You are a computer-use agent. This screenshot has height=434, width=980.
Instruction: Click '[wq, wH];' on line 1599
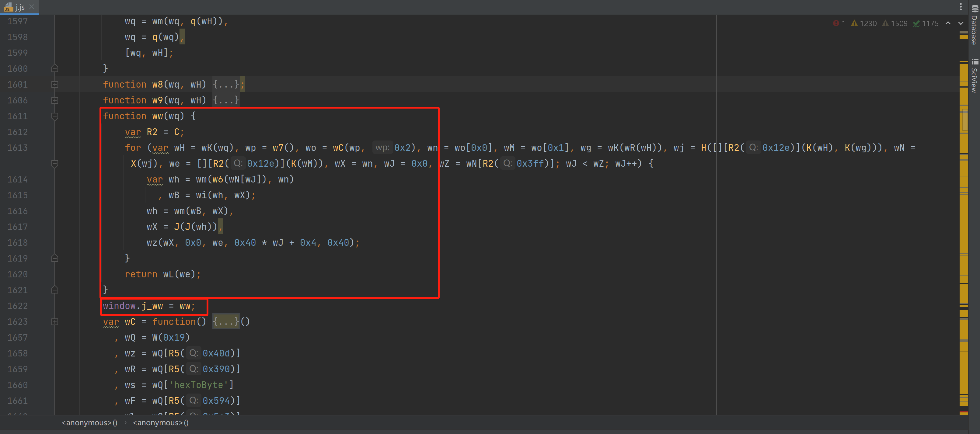[149, 53]
